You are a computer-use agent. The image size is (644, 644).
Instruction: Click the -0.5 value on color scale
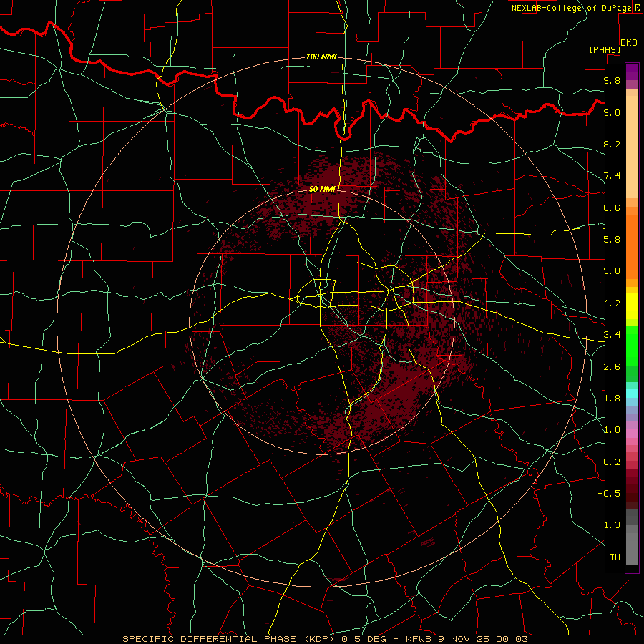609,494
